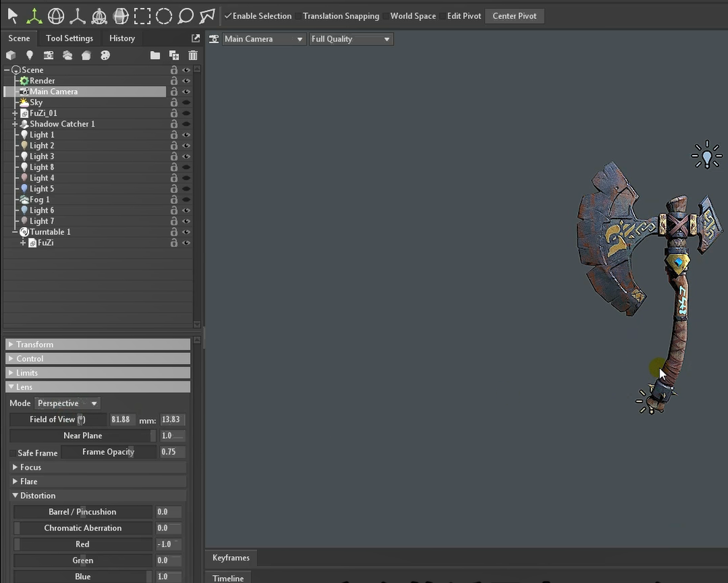Open the History tab

(122, 39)
